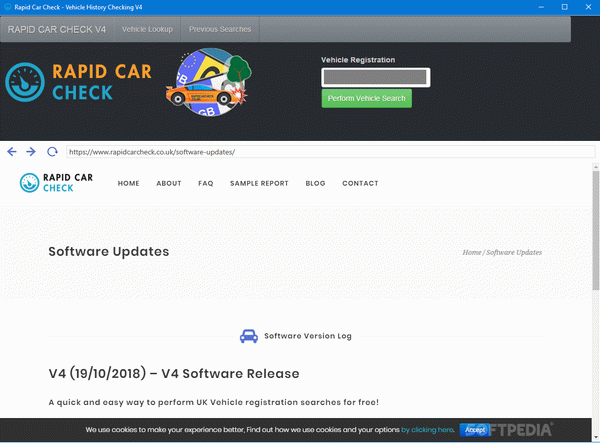Click the Home breadcrumb link
600x443 pixels.
(472, 252)
